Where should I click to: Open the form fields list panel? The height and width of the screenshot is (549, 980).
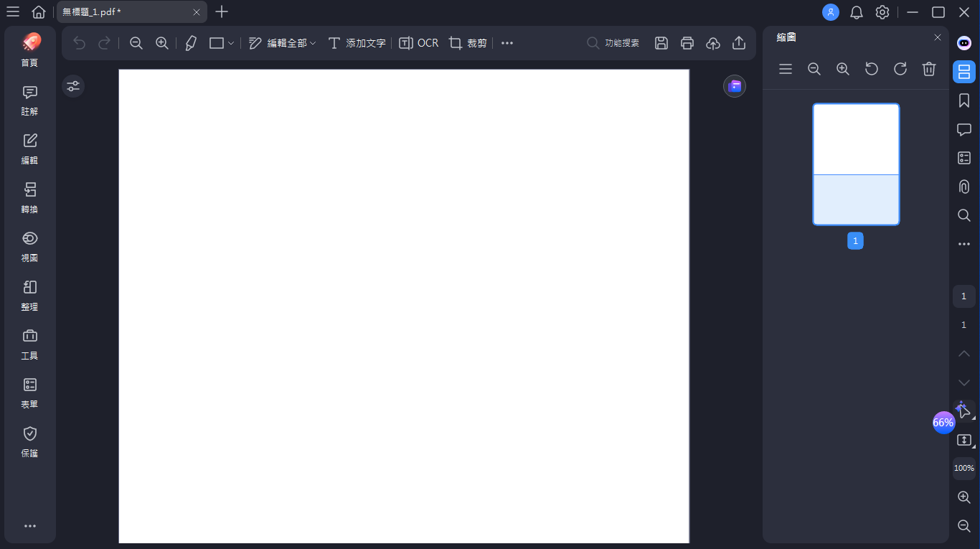[x=964, y=158]
